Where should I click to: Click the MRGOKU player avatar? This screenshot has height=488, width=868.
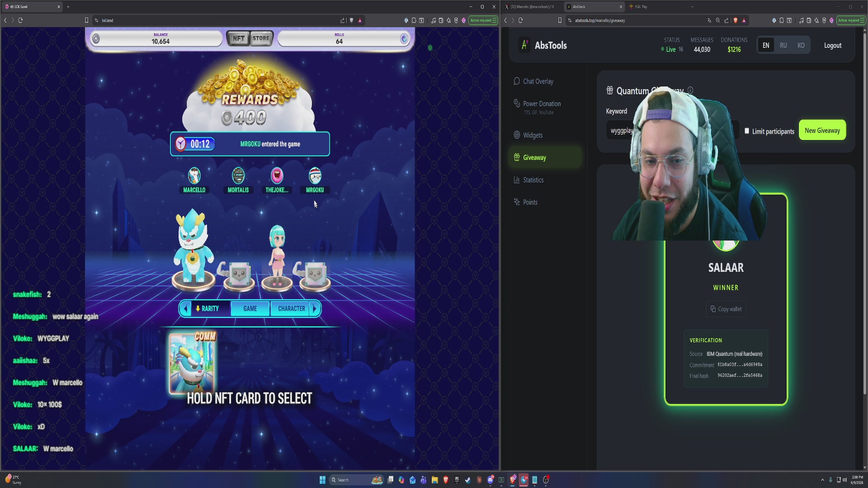[x=315, y=176]
